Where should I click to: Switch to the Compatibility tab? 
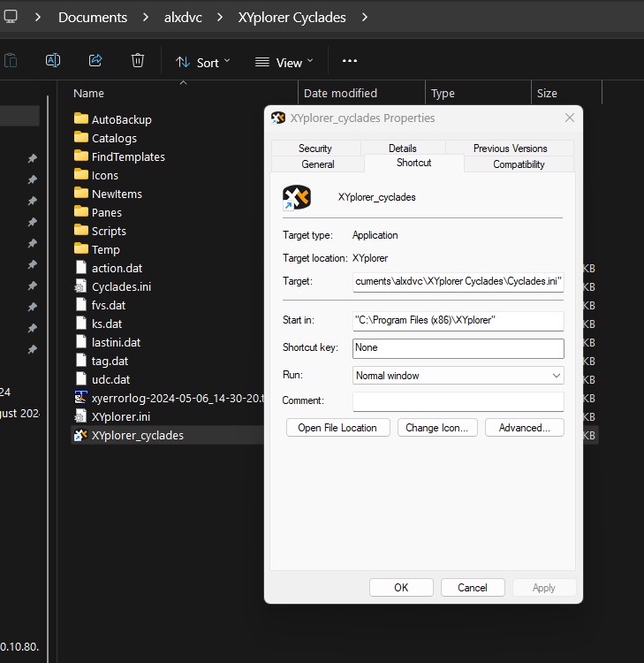[x=519, y=164]
